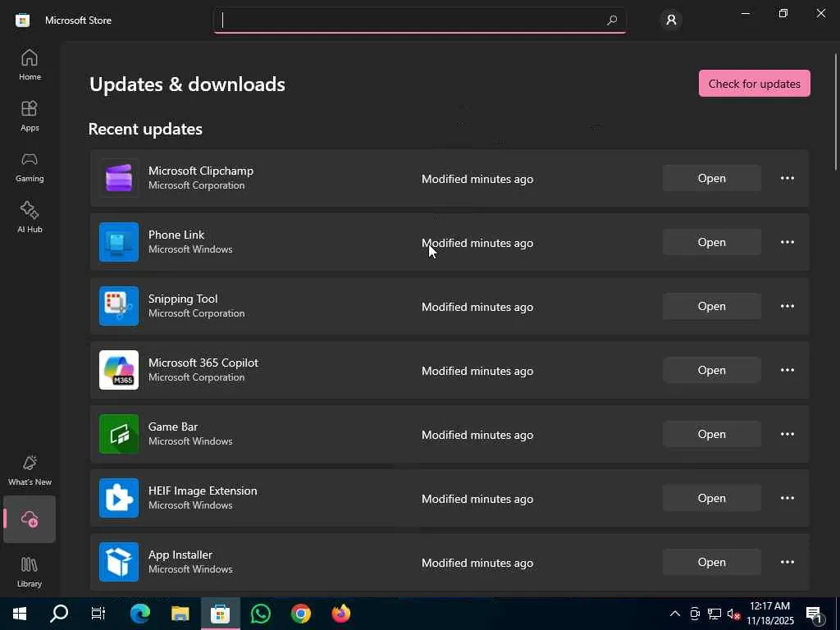Open WhatsApp from the taskbar
This screenshot has width=840, height=630.
260,614
